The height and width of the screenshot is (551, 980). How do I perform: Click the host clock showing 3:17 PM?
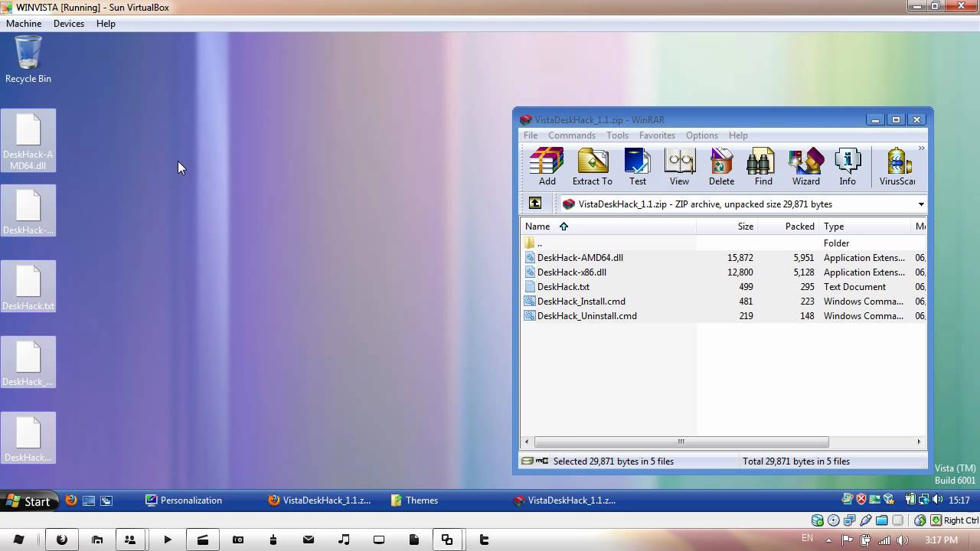tap(939, 540)
